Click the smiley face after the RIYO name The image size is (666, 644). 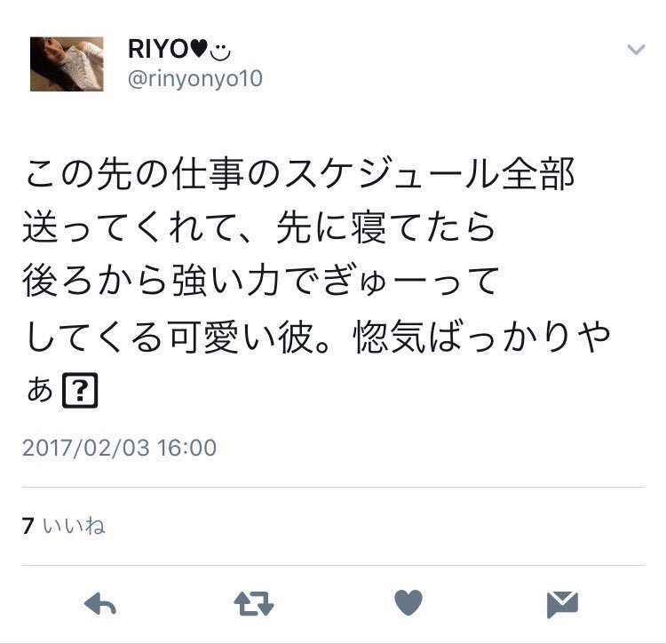220,51
